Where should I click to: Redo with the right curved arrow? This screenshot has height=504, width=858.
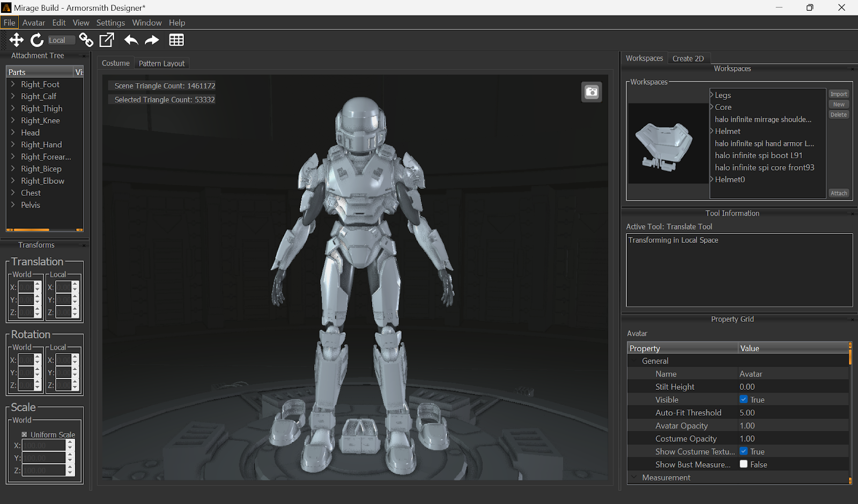coord(152,40)
